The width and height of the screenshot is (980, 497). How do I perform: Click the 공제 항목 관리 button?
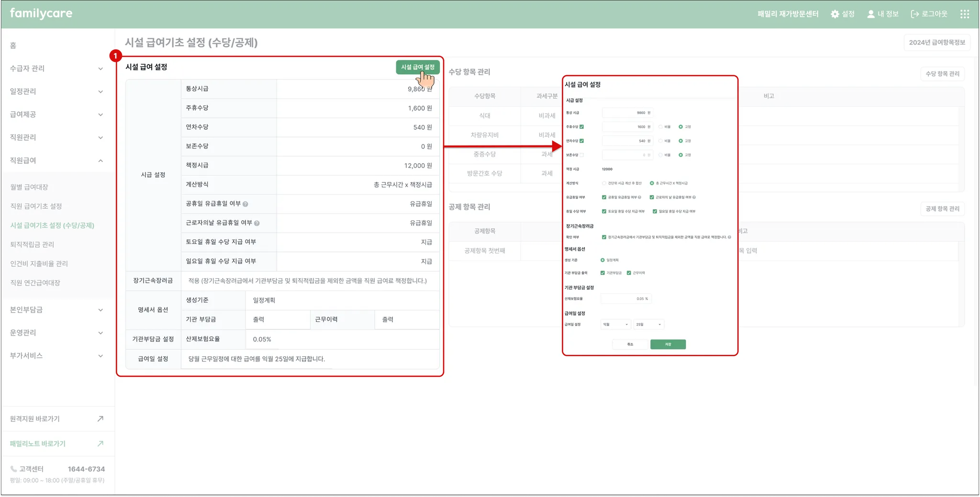pos(942,209)
